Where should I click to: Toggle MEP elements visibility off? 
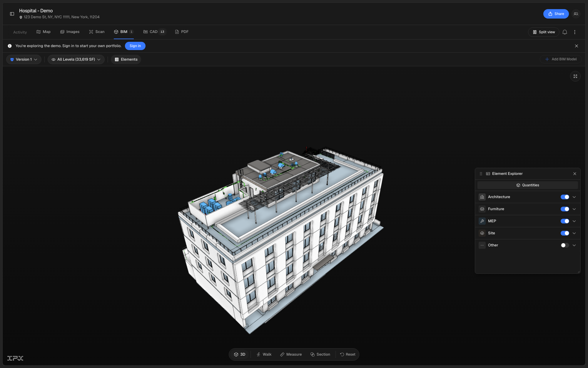point(565,221)
